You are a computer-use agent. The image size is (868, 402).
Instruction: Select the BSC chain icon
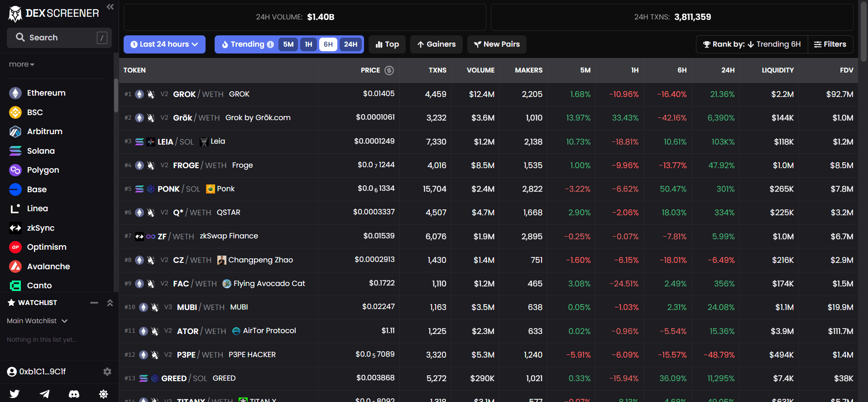pos(15,112)
